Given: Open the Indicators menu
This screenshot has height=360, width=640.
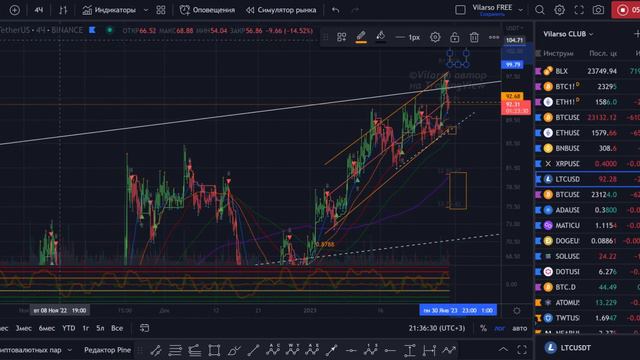Looking at the screenshot, I should coord(109,10).
